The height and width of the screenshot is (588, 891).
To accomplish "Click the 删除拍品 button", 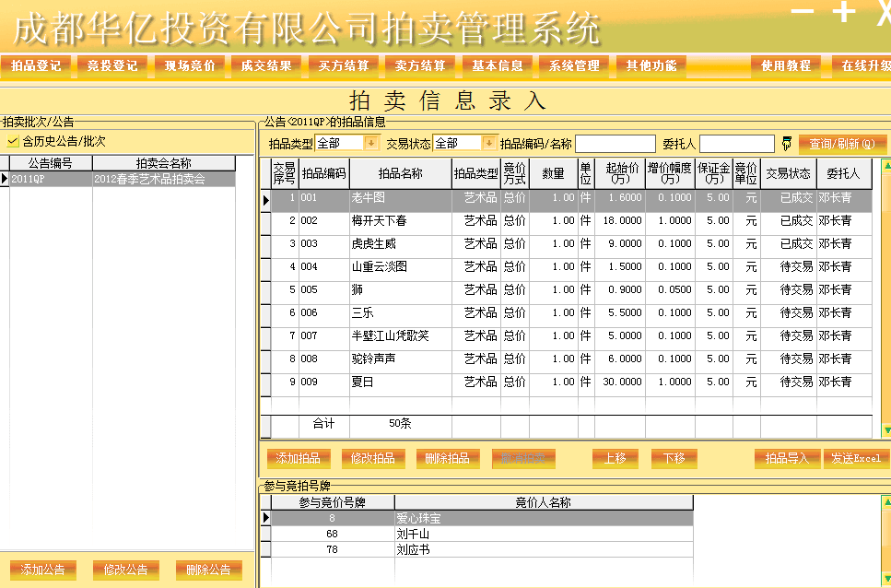I will pyautogui.click(x=447, y=458).
